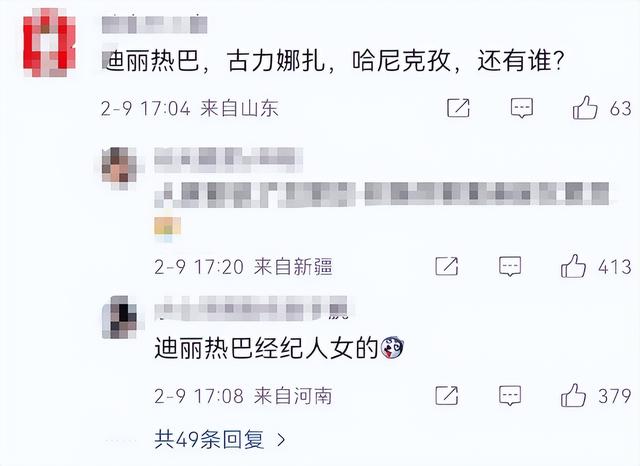
Task: Open the red pixelated avatar profile
Action: (x=49, y=42)
